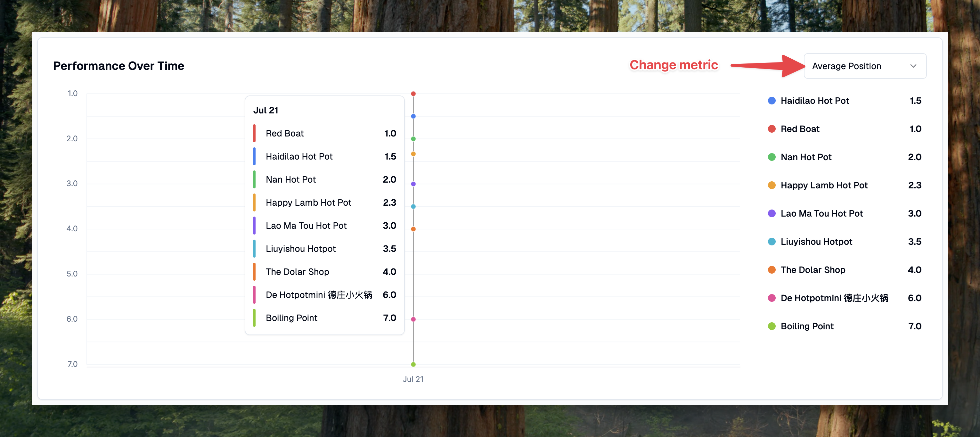Viewport: 980px width, 437px height.
Task: Toggle Nan Hot Pot legend entry
Action: [x=806, y=157]
